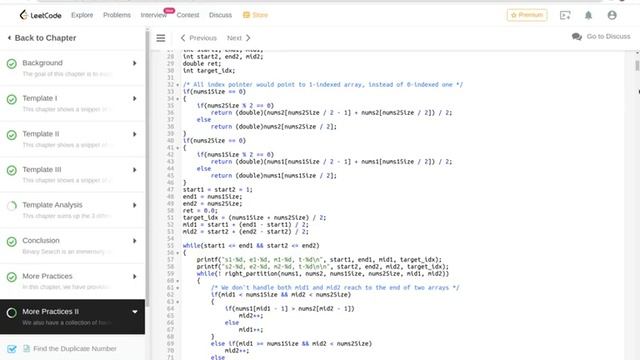Click the Template III completed checkmark icon
Image resolution: width=640 pixels, height=360 pixels.
(x=12, y=170)
